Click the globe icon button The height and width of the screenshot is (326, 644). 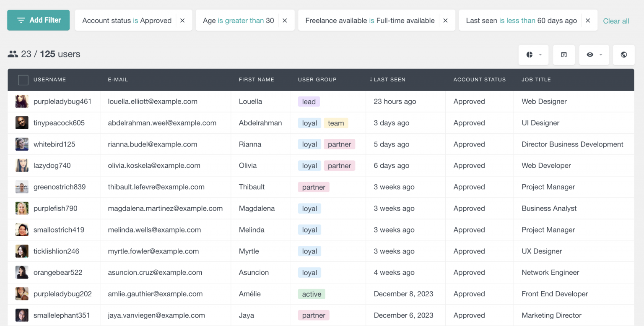(x=624, y=55)
